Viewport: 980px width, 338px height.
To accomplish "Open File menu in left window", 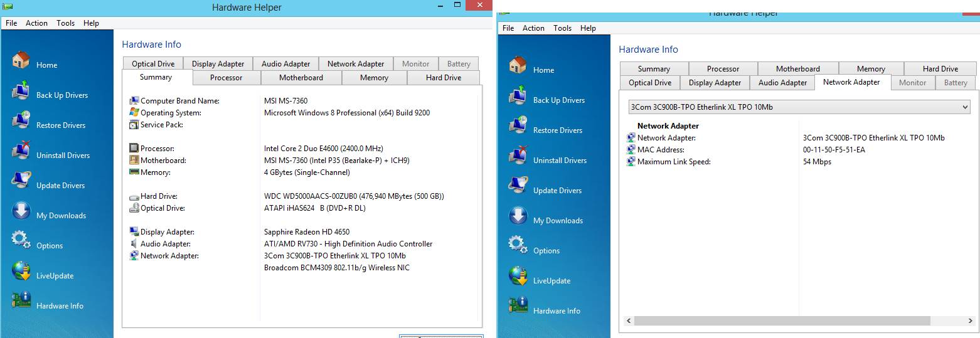I will (x=11, y=23).
